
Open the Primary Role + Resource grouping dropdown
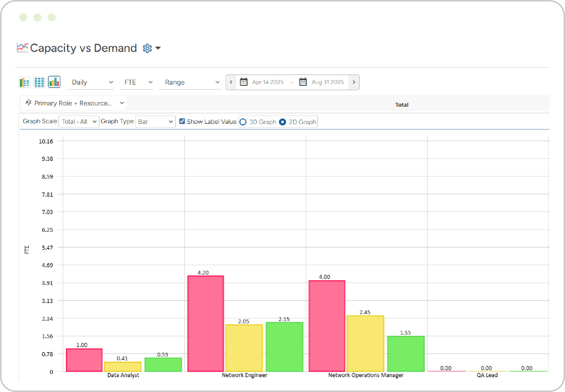click(x=74, y=103)
